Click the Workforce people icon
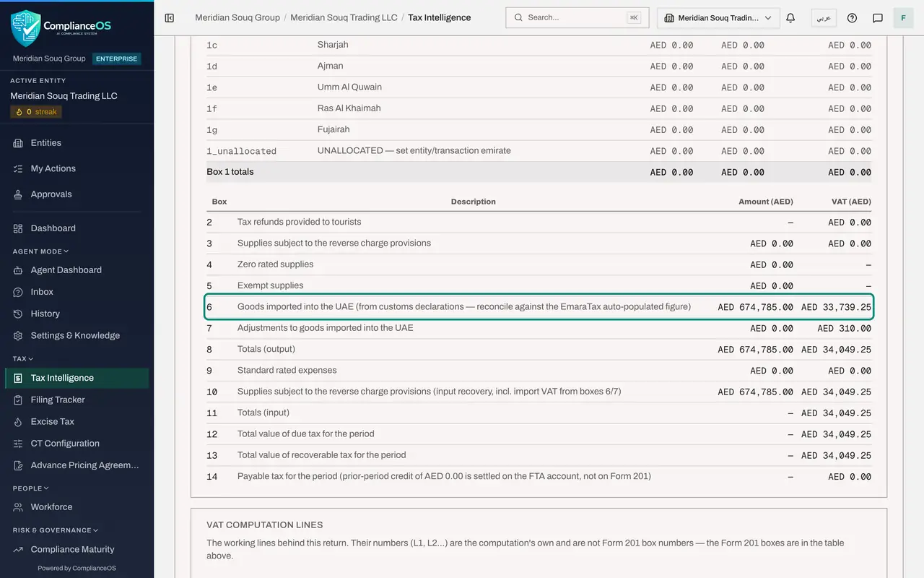The width and height of the screenshot is (924, 578). coord(18,507)
